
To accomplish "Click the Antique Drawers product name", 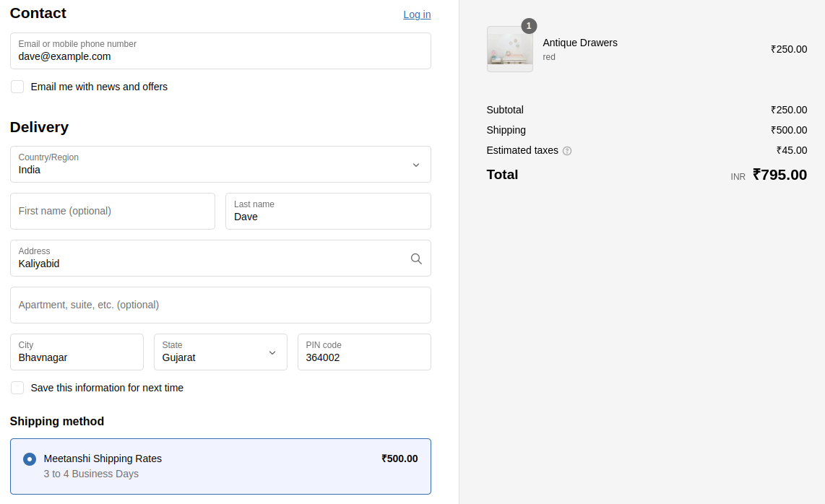I will [580, 43].
